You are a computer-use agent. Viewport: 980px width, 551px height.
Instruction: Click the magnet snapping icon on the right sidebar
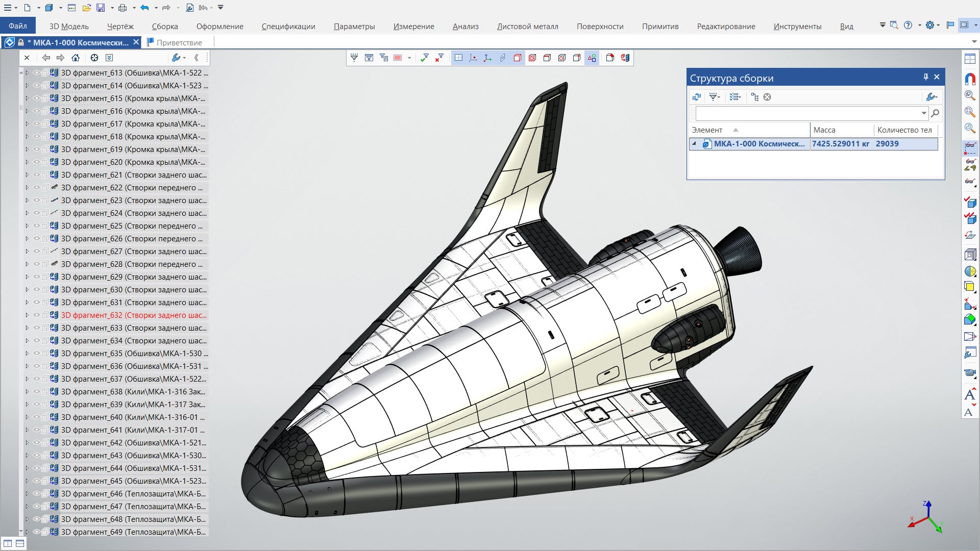970,79
